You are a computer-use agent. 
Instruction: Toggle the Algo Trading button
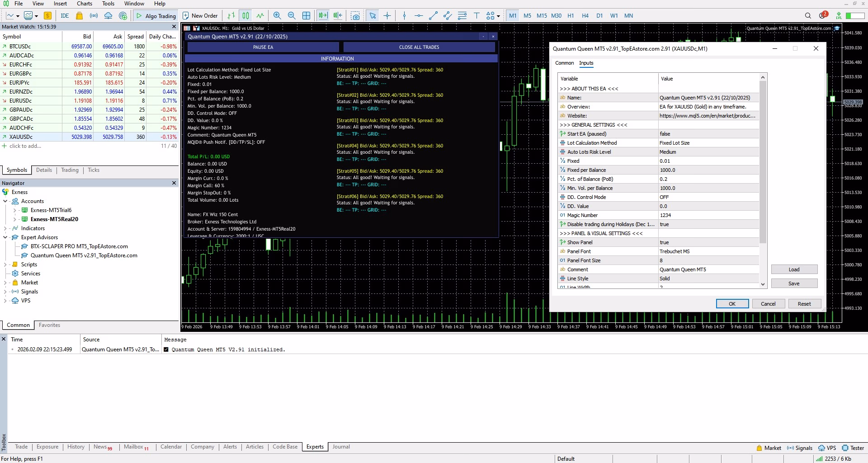(x=156, y=15)
